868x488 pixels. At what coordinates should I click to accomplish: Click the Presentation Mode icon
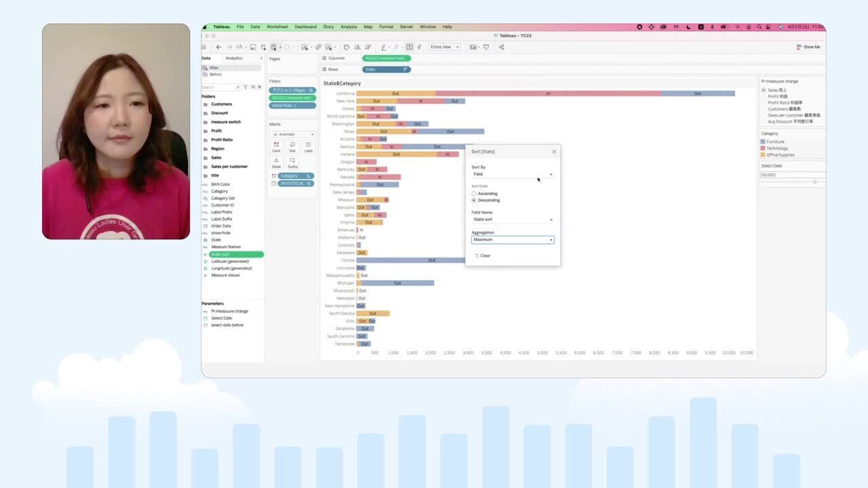tap(486, 47)
